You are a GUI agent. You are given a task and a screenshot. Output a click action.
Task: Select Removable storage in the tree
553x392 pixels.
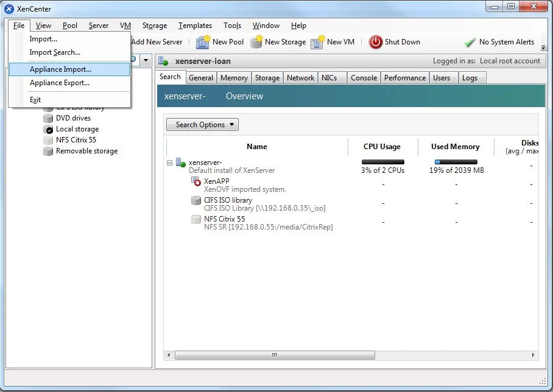coord(86,151)
